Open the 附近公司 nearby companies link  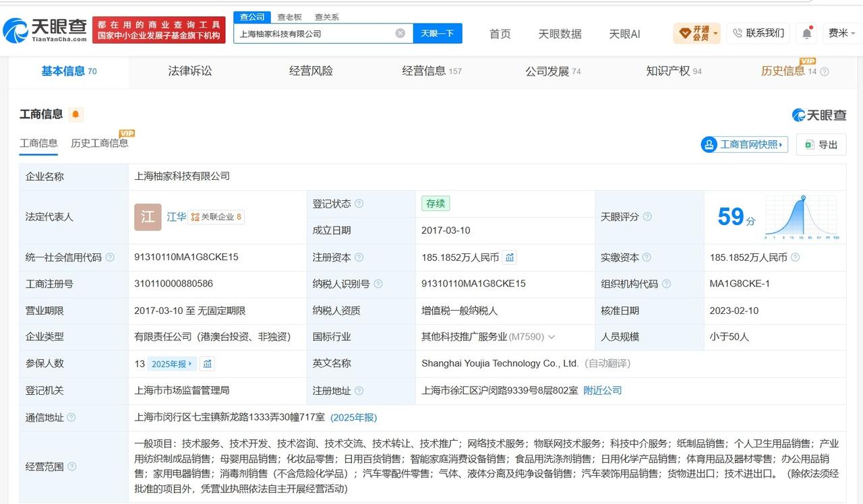click(x=603, y=391)
